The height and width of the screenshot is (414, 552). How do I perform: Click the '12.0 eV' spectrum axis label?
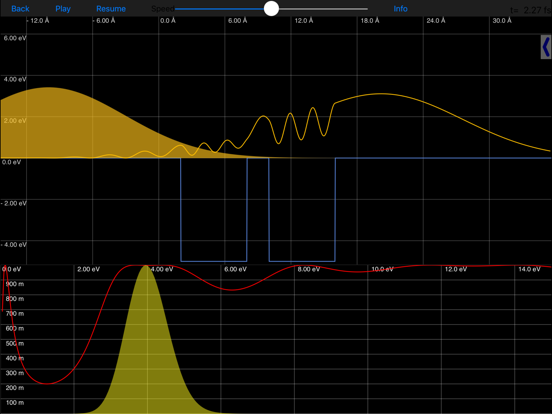(456, 269)
